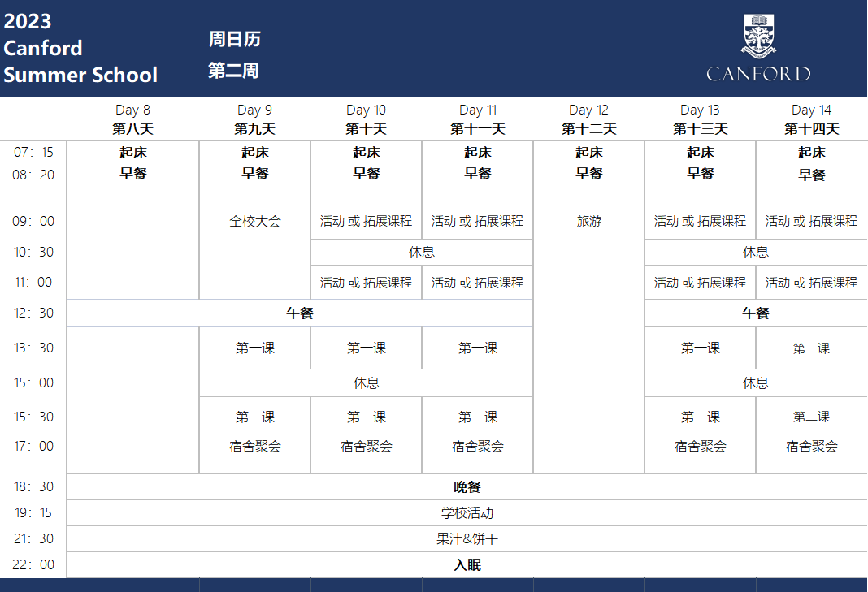This screenshot has width=868, height=592.
Task: Select the Day 8 column header
Action: click(132, 119)
